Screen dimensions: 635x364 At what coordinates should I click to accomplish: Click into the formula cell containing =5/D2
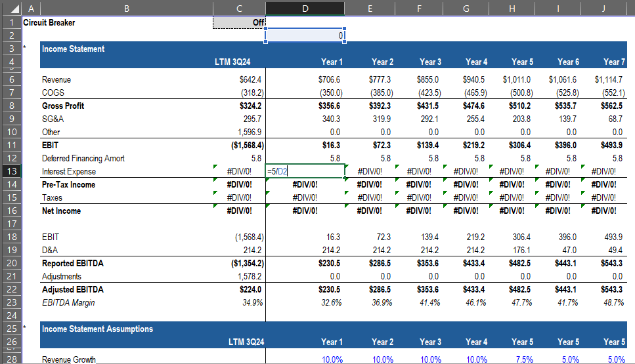click(x=305, y=172)
